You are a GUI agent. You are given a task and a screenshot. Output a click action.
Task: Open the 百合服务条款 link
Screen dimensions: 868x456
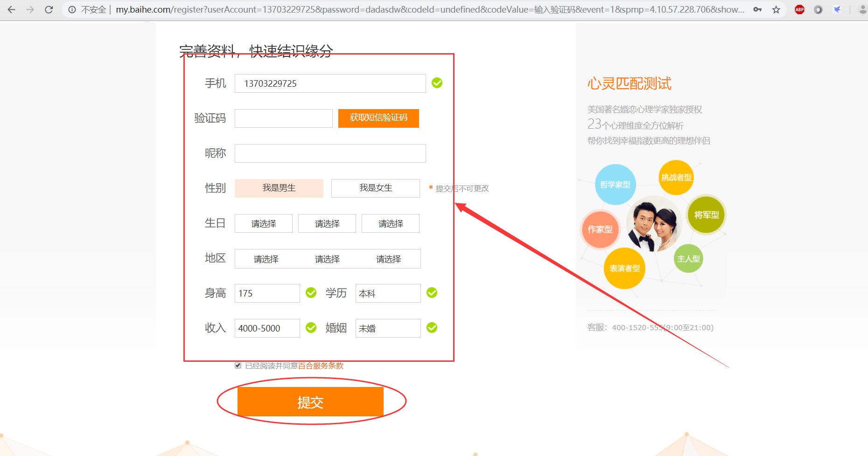click(x=321, y=366)
